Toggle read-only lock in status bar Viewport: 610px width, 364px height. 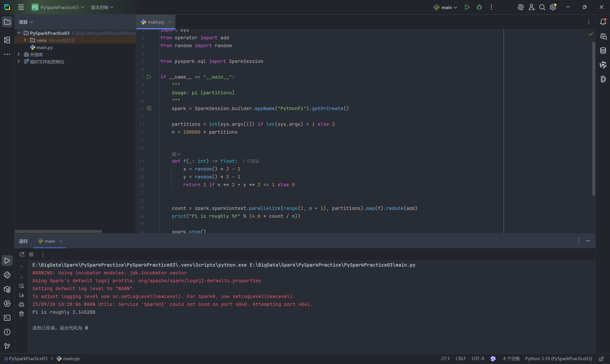pyautogui.click(x=601, y=359)
